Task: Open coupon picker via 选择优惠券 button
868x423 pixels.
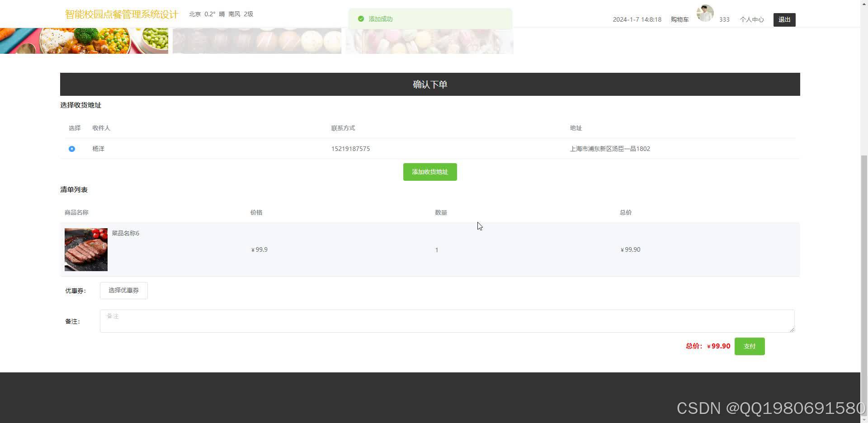Action: (x=123, y=291)
